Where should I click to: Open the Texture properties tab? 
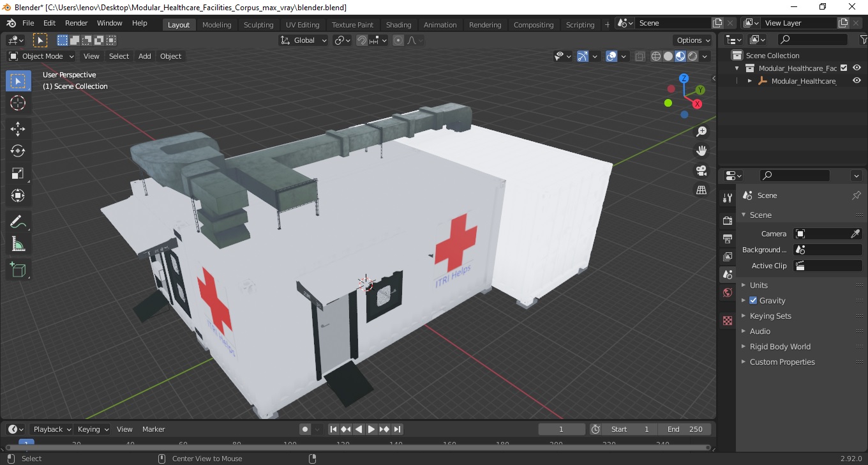pos(728,321)
